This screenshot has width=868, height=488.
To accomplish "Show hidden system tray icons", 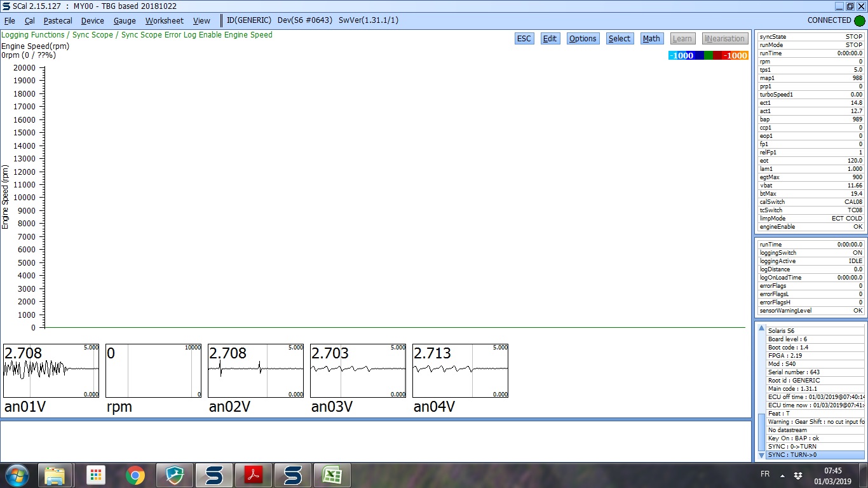I will click(782, 476).
